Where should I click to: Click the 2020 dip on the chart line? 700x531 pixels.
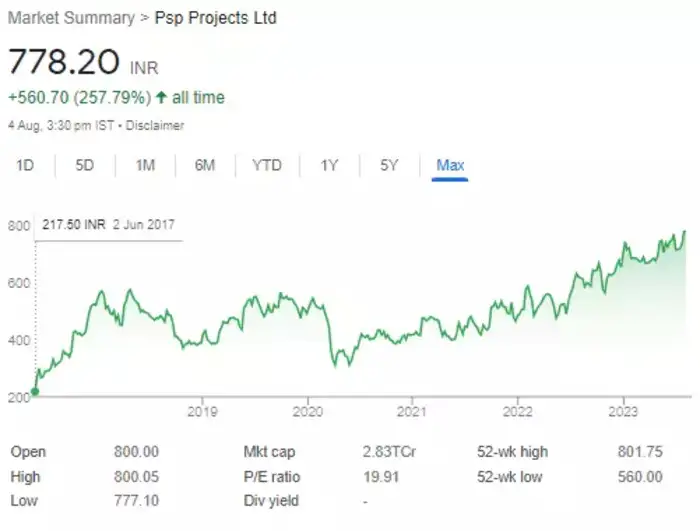point(345,362)
